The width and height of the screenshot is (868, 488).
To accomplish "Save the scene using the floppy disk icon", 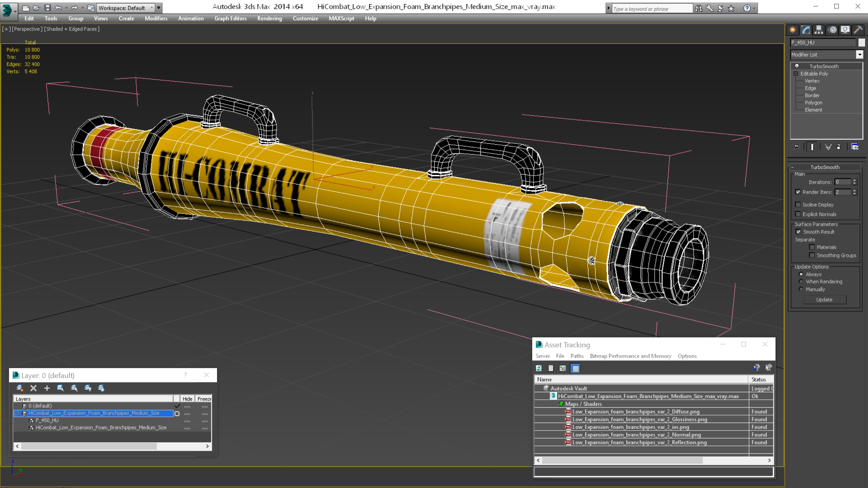I will point(48,8).
